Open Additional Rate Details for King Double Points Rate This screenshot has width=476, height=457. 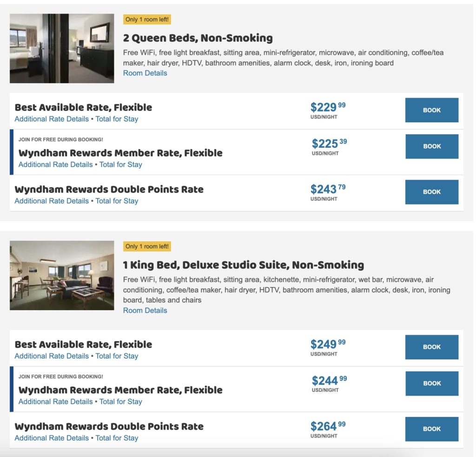pyautogui.click(x=52, y=438)
